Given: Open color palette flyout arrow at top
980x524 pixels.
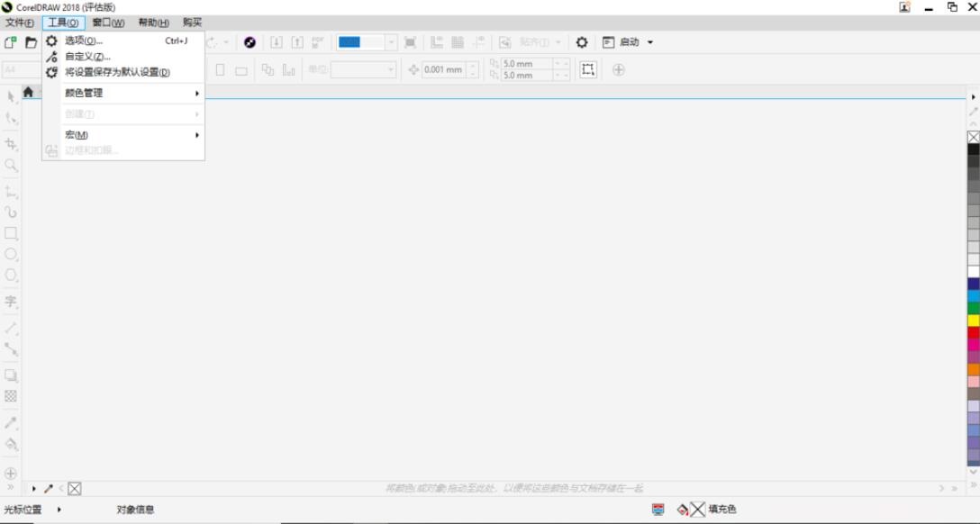Looking at the screenshot, I should click(x=973, y=97).
